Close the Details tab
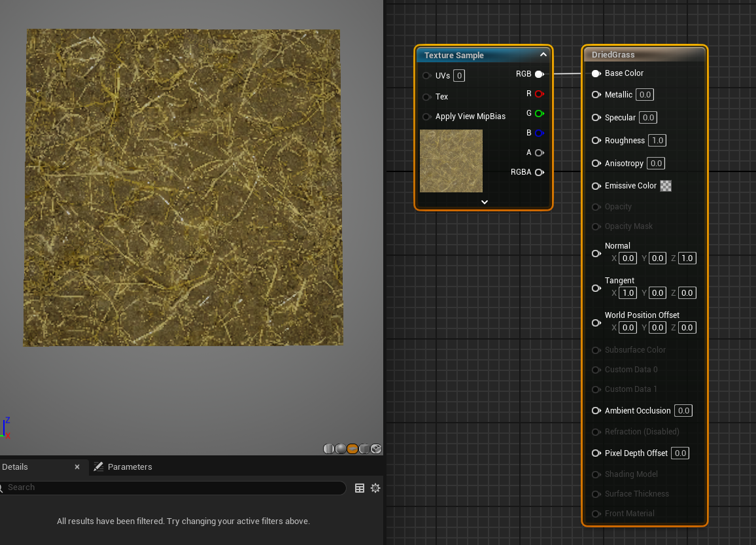Screen dimensions: 756x545 77,467
